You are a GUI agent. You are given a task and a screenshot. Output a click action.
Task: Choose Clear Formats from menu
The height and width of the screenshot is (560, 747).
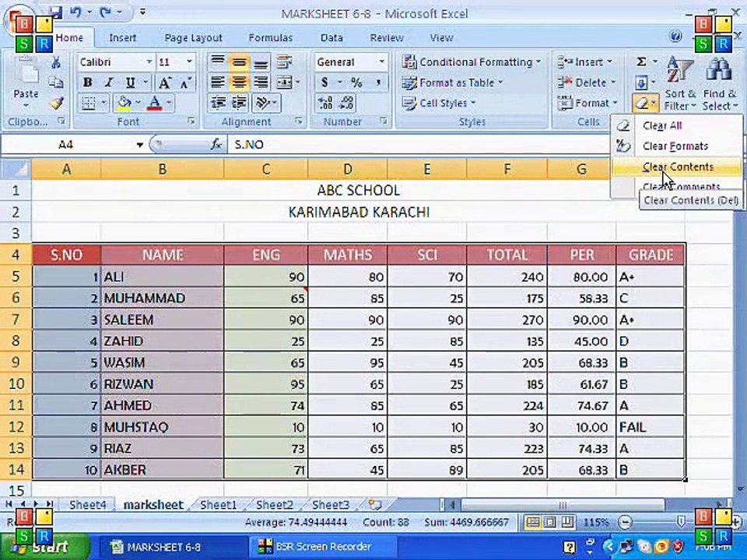click(676, 146)
